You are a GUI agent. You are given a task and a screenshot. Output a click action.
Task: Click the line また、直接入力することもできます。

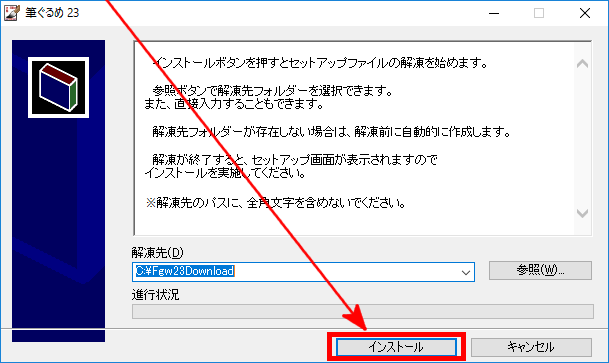click(234, 104)
